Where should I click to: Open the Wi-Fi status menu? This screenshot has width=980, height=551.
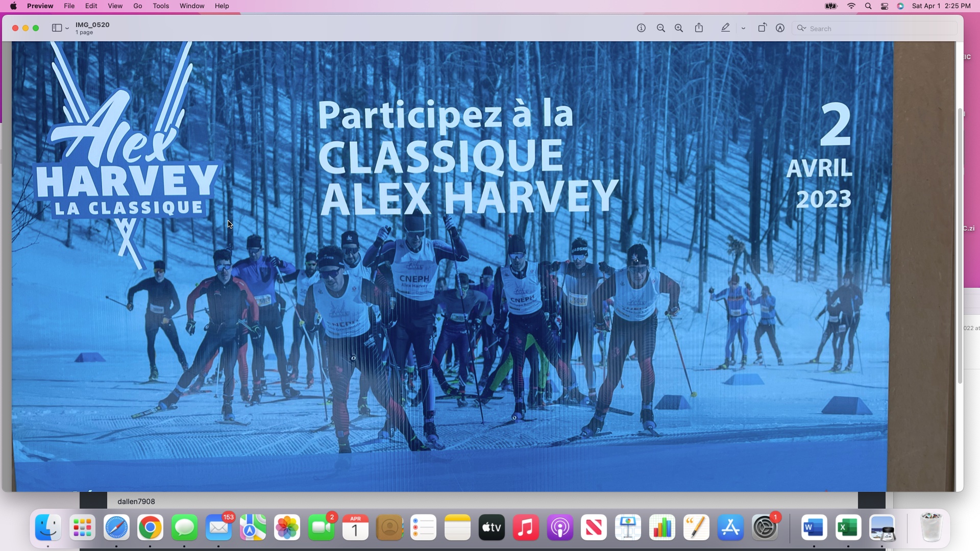point(851,6)
